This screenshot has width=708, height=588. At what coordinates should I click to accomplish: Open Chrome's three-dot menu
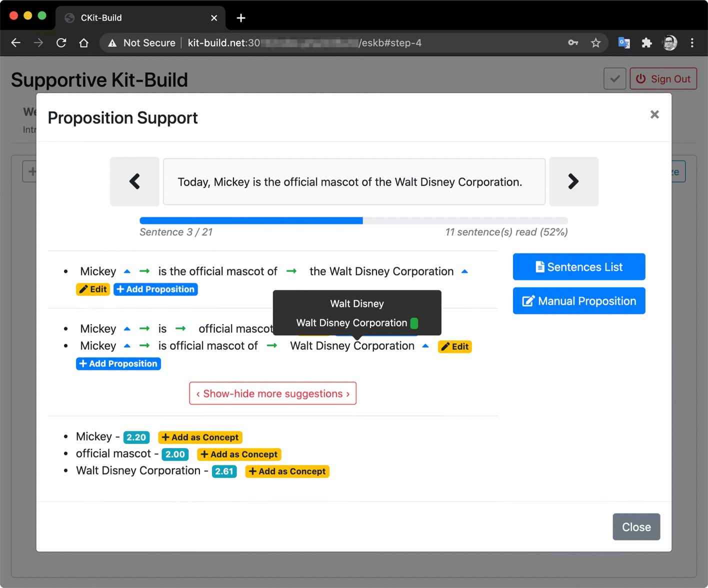[692, 43]
